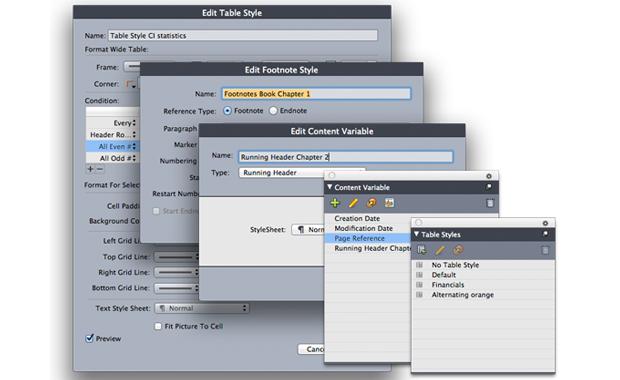Screen dimensions: 620x380
Task: Click the Table Style Name field
Action: [x=243, y=36]
